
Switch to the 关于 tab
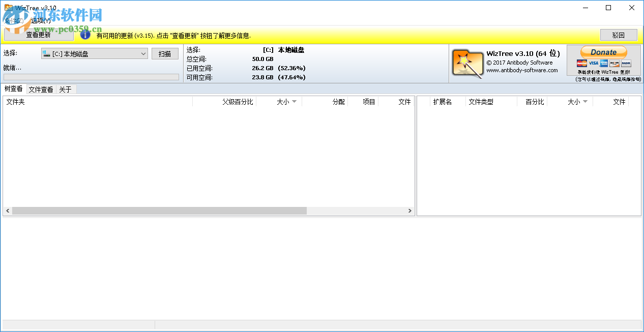(x=66, y=88)
